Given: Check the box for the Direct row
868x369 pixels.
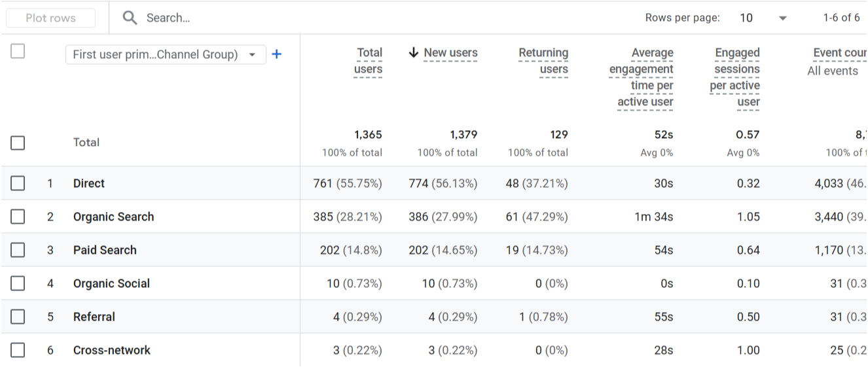Looking at the screenshot, I should click(18, 183).
